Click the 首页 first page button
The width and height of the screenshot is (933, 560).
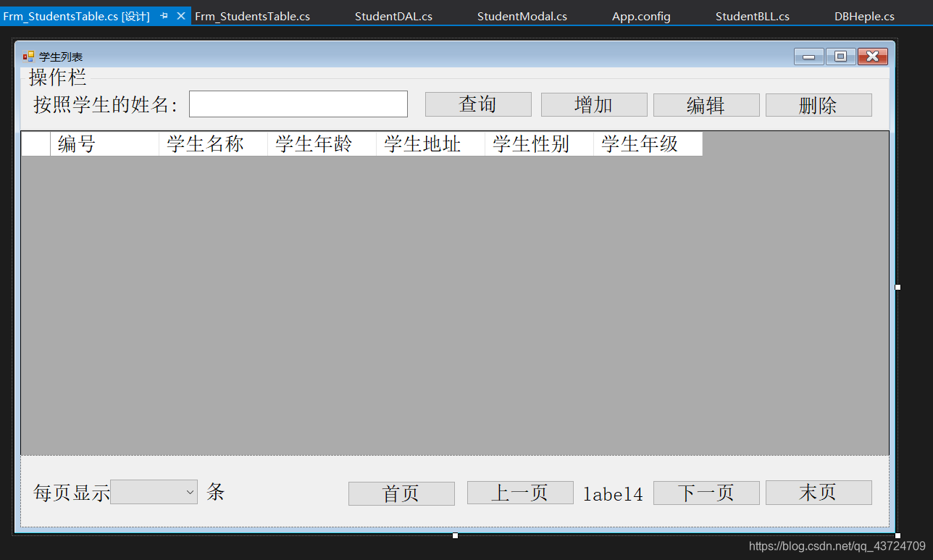[x=401, y=493]
